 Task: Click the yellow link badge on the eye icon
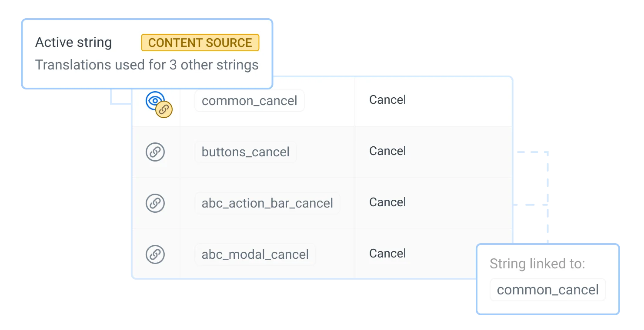point(164,110)
